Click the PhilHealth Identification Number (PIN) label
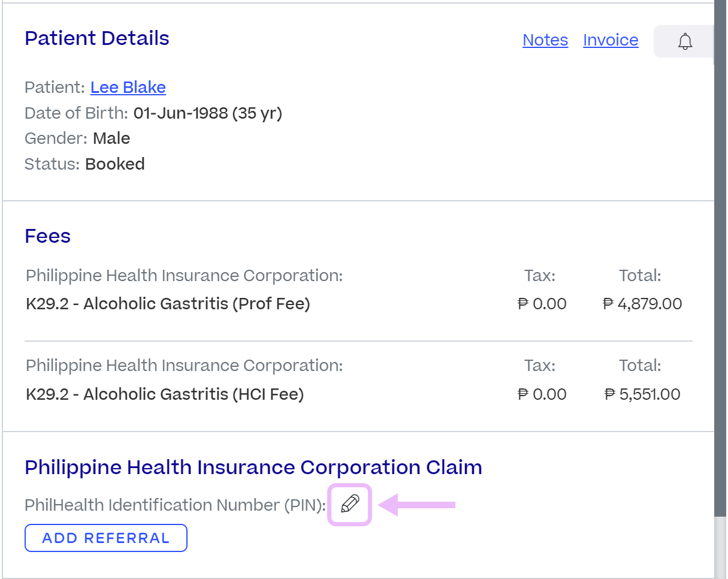Viewport: 728px width, 579px height. (176, 505)
